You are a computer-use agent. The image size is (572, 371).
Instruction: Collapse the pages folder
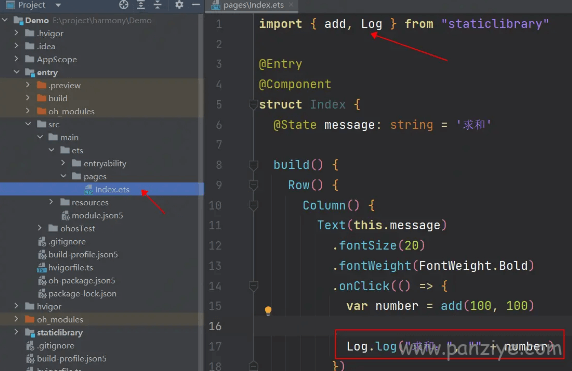[x=63, y=176]
